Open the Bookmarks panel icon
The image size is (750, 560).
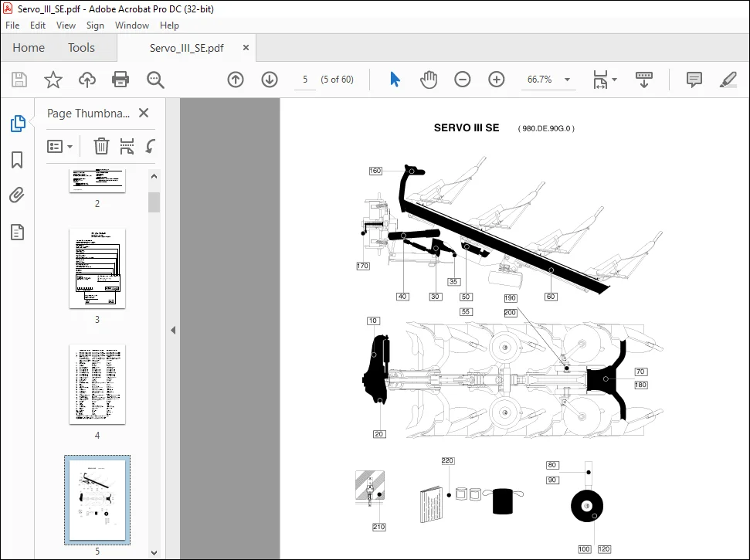(x=17, y=160)
